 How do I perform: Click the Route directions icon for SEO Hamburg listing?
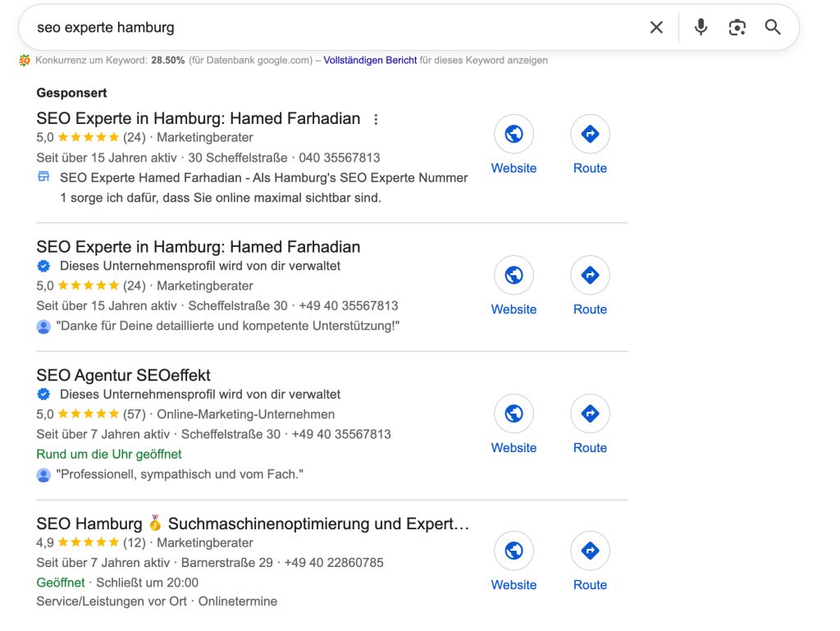[590, 551]
